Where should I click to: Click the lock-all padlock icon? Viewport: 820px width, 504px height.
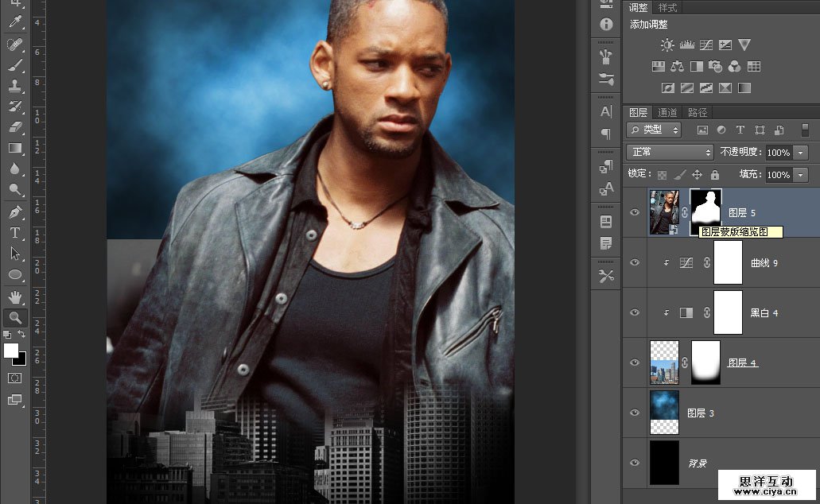coord(714,175)
